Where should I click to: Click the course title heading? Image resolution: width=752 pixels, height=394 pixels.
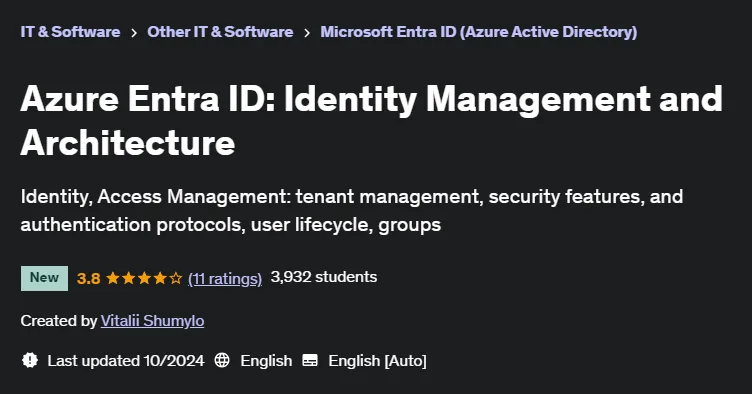(x=371, y=120)
